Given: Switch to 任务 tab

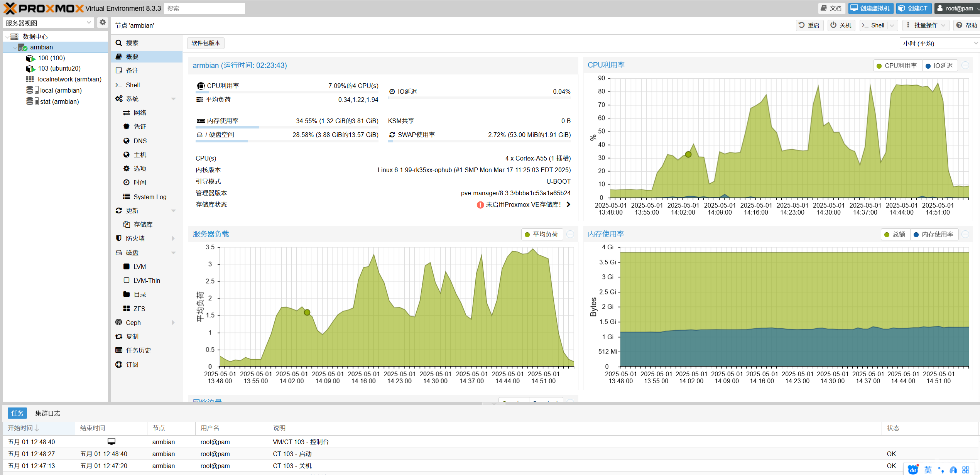Looking at the screenshot, I should click(17, 413).
